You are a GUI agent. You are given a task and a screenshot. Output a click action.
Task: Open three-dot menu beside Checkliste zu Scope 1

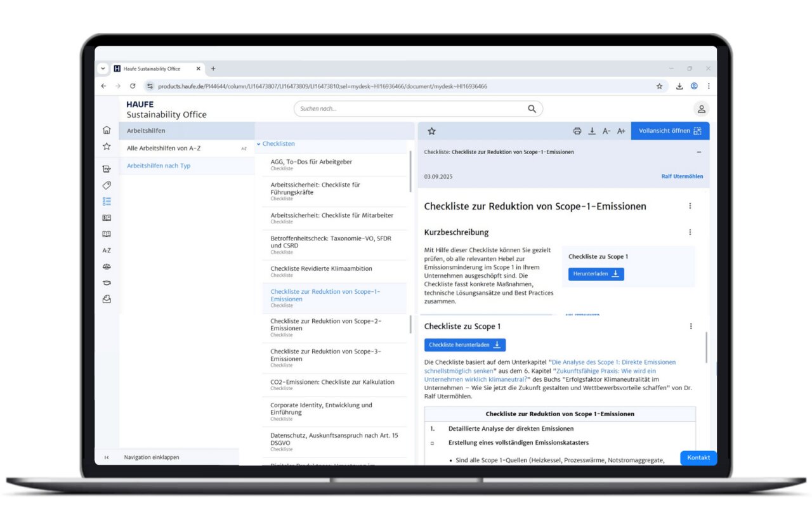pyautogui.click(x=691, y=326)
